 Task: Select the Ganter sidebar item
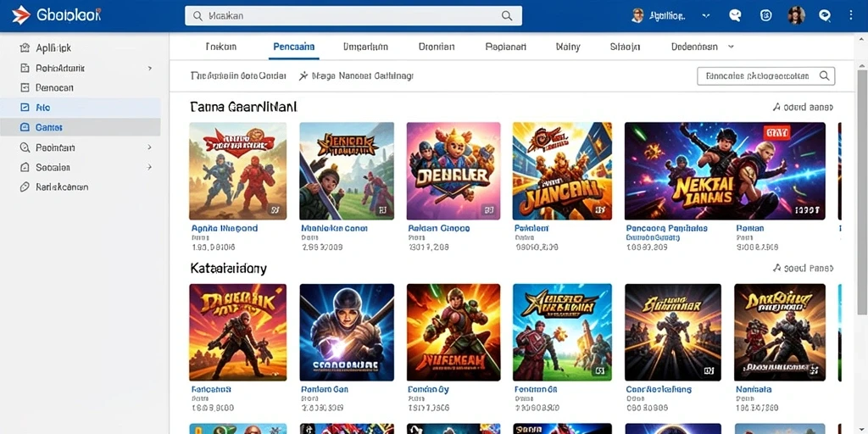click(x=81, y=127)
